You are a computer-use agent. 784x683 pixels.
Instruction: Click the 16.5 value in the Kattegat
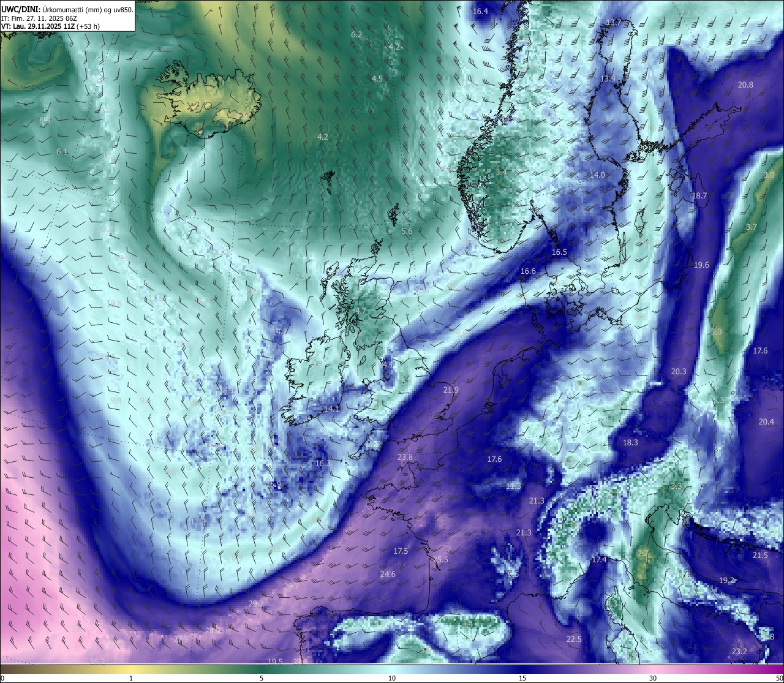click(559, 252)
